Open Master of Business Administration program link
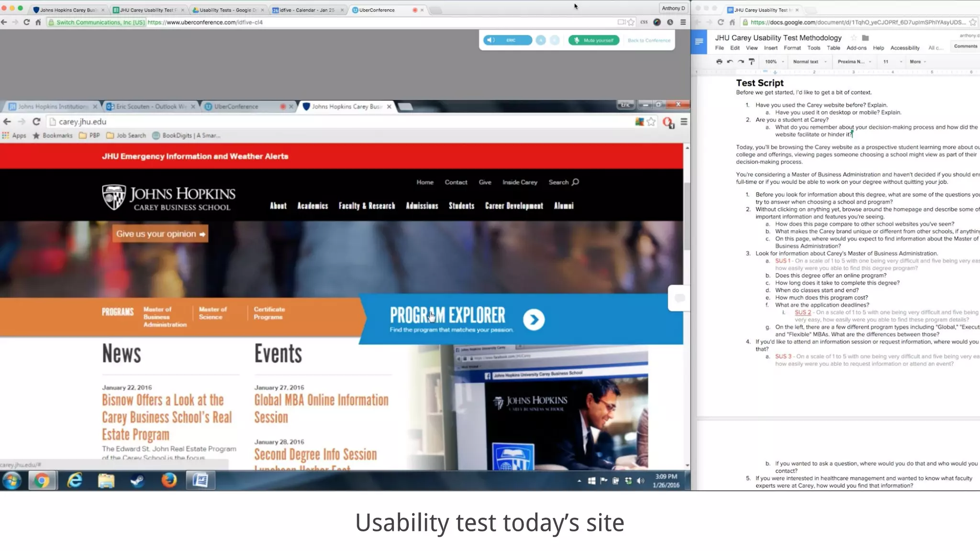Screen dimensions: 980x551 [x=165, y=317]
